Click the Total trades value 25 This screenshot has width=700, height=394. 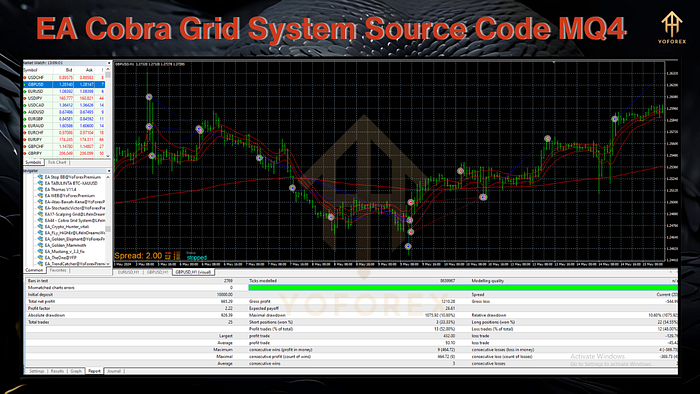coord(230,322)
